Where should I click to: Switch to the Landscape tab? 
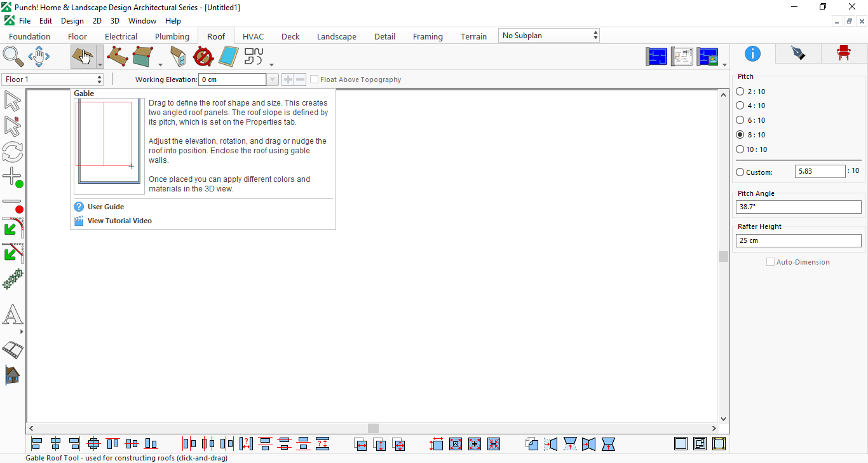coord(337,36)
